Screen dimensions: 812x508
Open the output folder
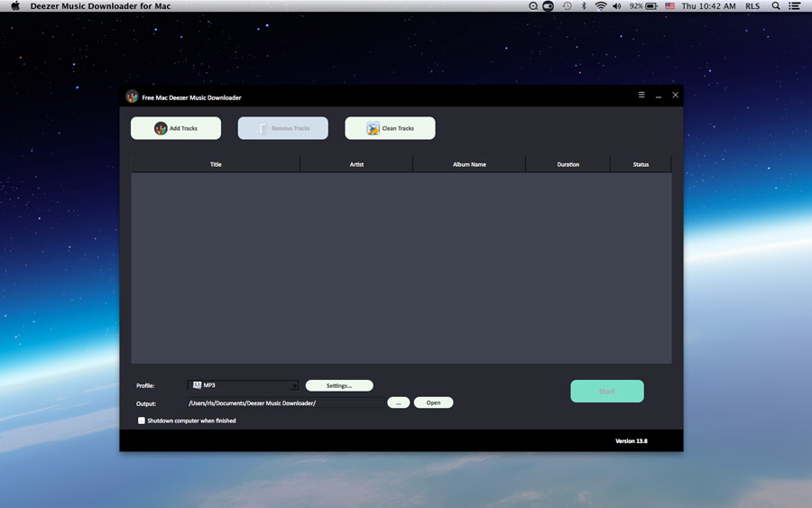coord(433,402)
